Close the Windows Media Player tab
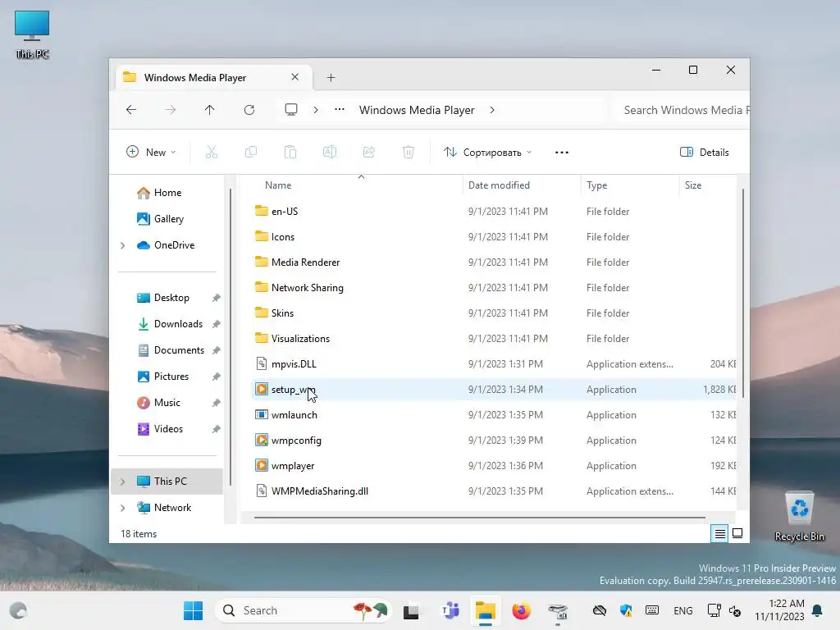This screenshot has height=630, width=840. click(x=294, y=77)
